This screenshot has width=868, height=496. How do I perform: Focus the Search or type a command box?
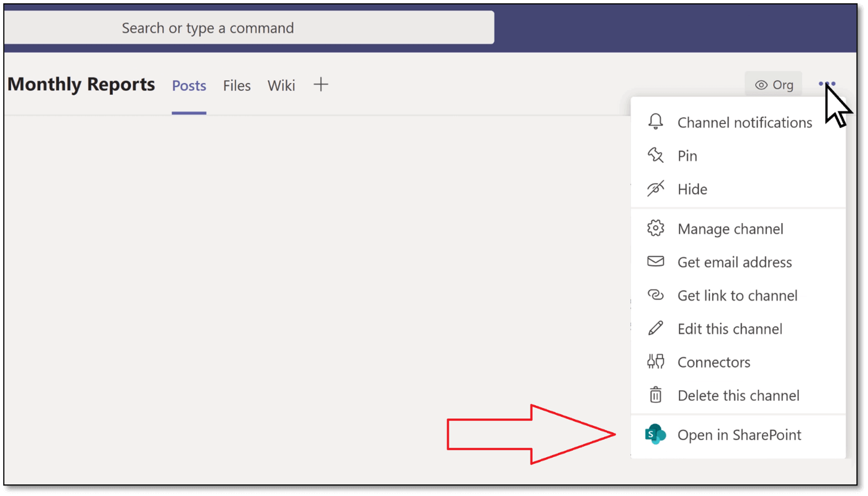pos(249,28)
